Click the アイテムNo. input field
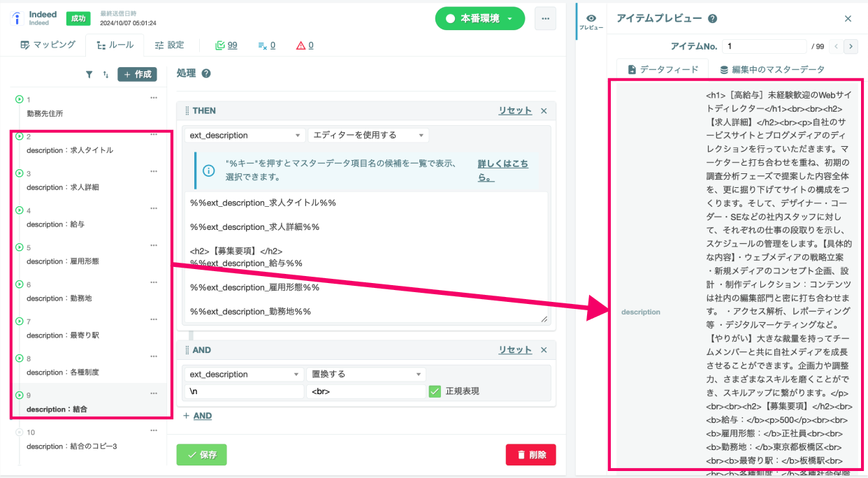 tap(765, 46)
